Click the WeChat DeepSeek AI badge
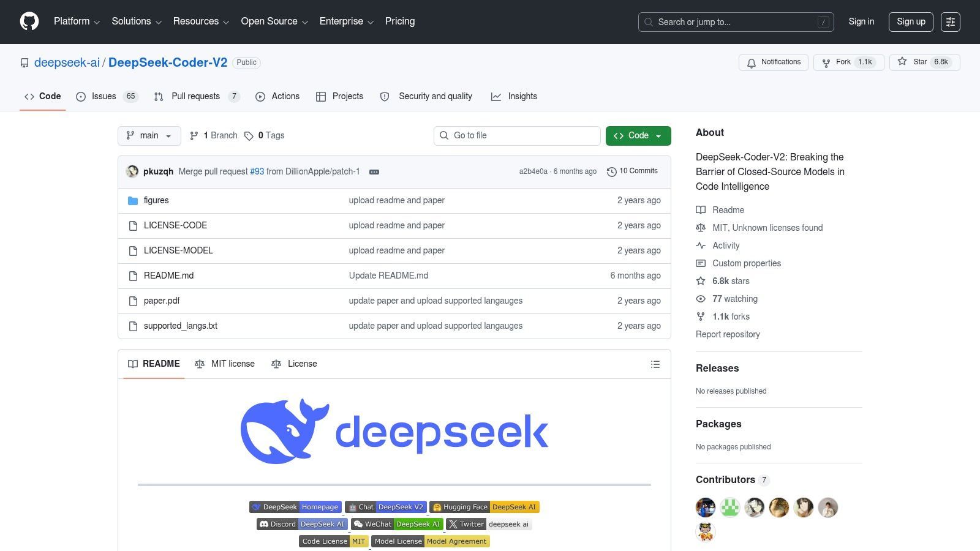The height and width of the screenshot is (551, 980). coord(397,524)
